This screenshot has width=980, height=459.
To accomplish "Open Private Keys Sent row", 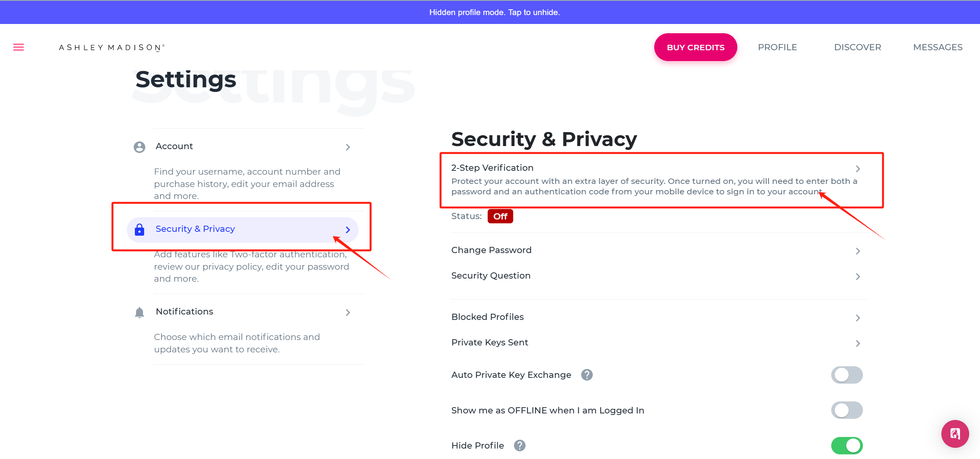I will [x=657, y=343].
